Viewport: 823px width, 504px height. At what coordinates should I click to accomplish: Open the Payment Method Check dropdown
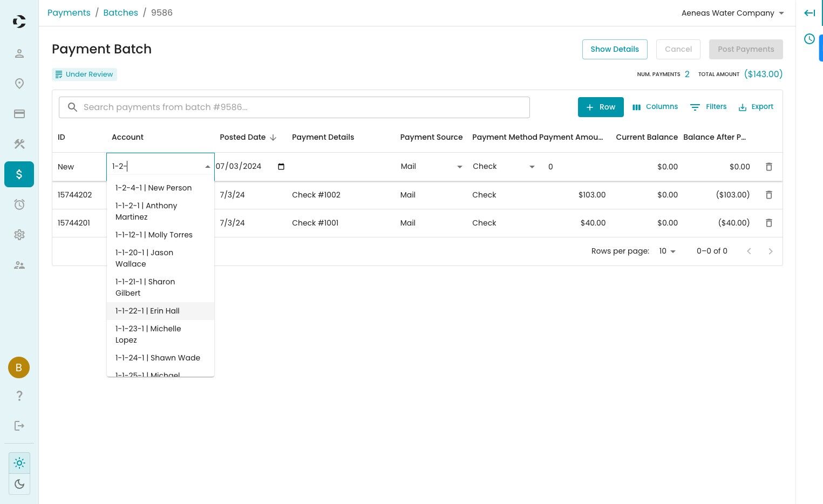[x=504, y=167]
